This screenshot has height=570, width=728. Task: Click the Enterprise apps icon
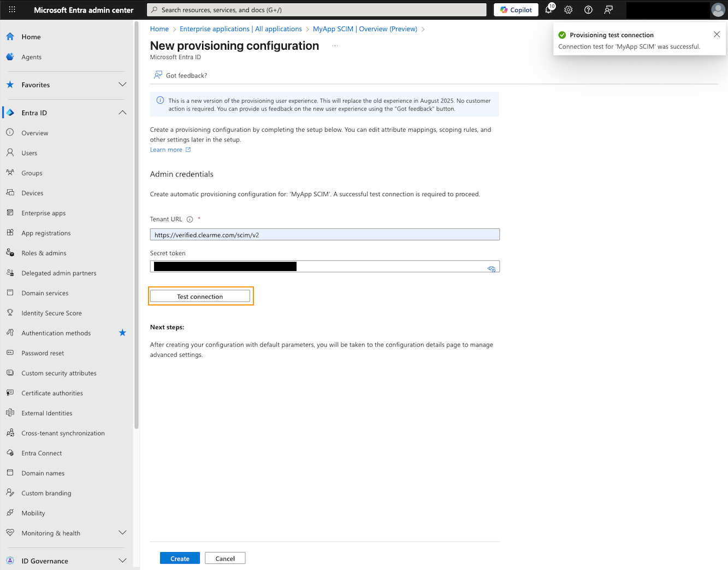click(10, 213)
